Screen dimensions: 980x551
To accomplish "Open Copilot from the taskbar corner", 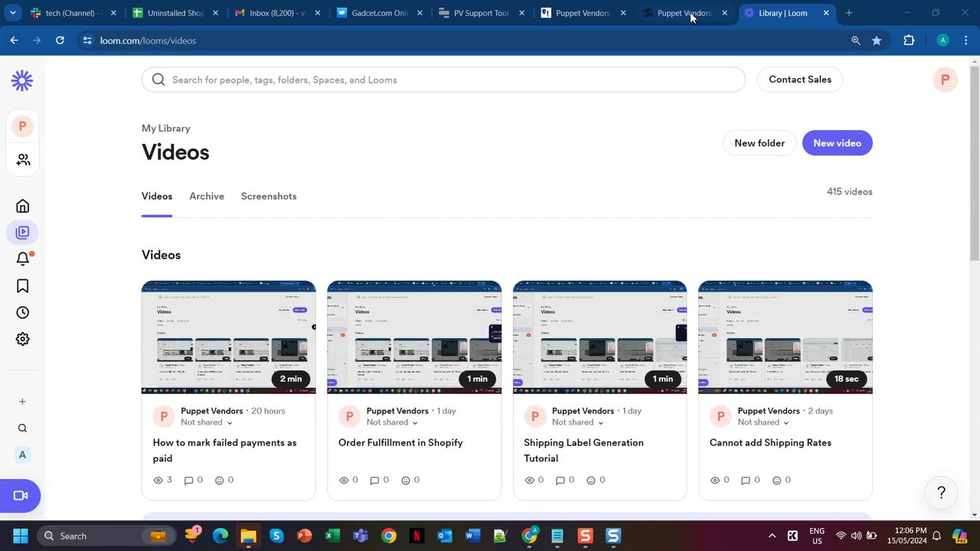I will coord(960,536).
